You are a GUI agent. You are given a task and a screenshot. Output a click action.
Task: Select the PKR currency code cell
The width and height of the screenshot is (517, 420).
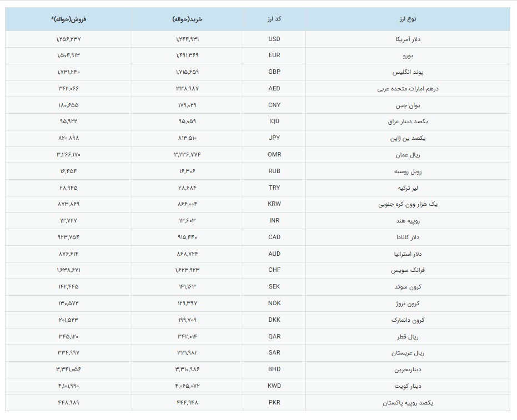tap(274, 402)
